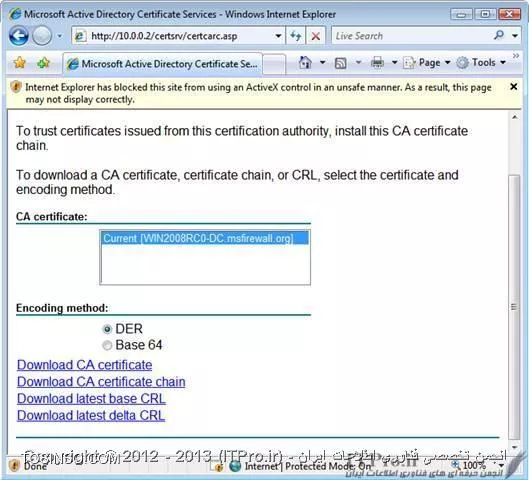Image resolution: width=529 pixels, height=480 pixels.
Task: Follow the Download CA certificate link
Action: coord(84,365)
